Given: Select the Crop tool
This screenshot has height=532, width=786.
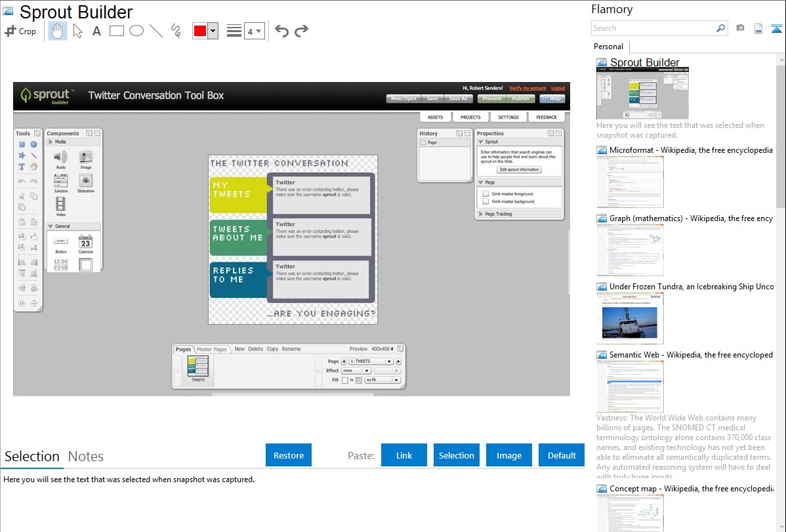Looking at the screenshot, I should click(x=20, y=31).
